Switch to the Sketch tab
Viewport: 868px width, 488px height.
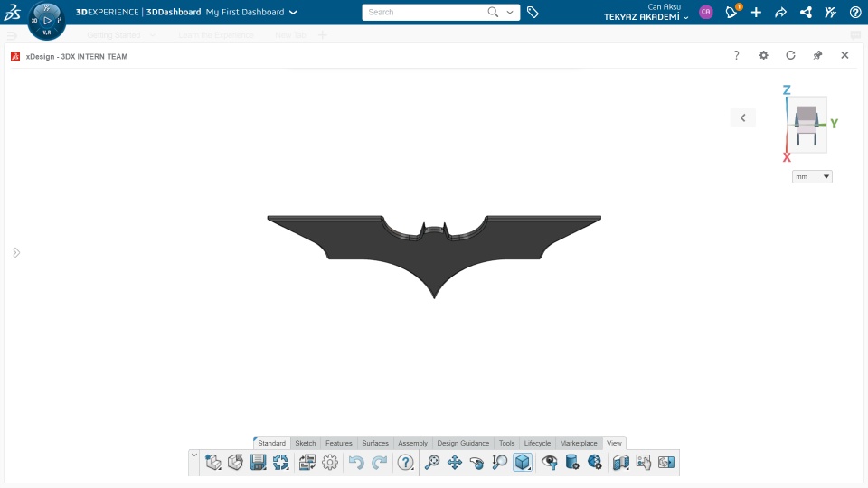pos(306,443)
